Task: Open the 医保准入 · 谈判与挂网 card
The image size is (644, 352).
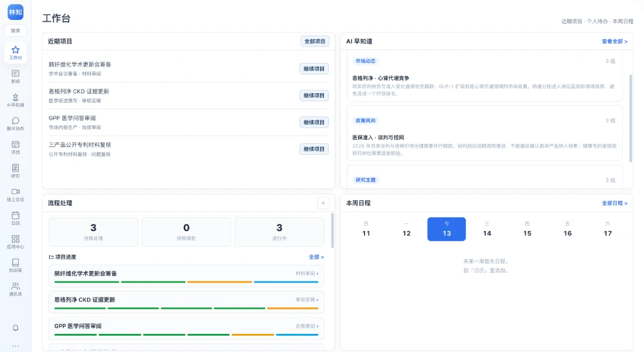Action: click(x=485, y=134)
